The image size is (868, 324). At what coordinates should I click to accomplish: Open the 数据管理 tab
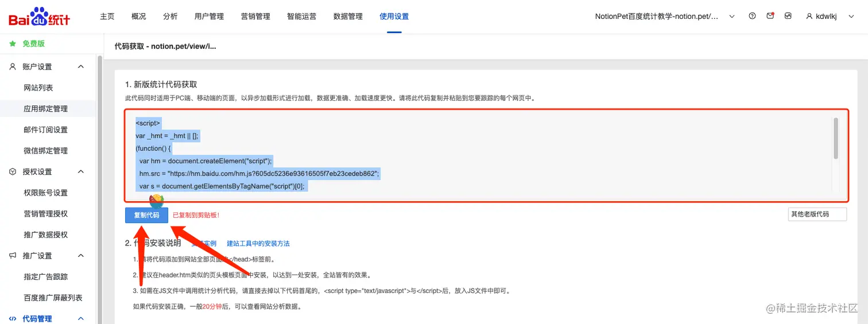click(x=348, y=16)
